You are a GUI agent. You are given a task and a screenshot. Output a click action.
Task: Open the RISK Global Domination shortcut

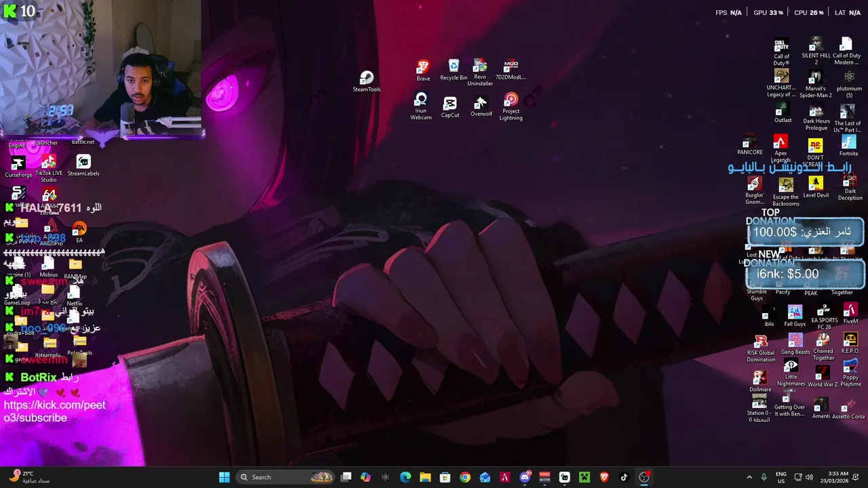pyautogui.click(x=761, y=348)
